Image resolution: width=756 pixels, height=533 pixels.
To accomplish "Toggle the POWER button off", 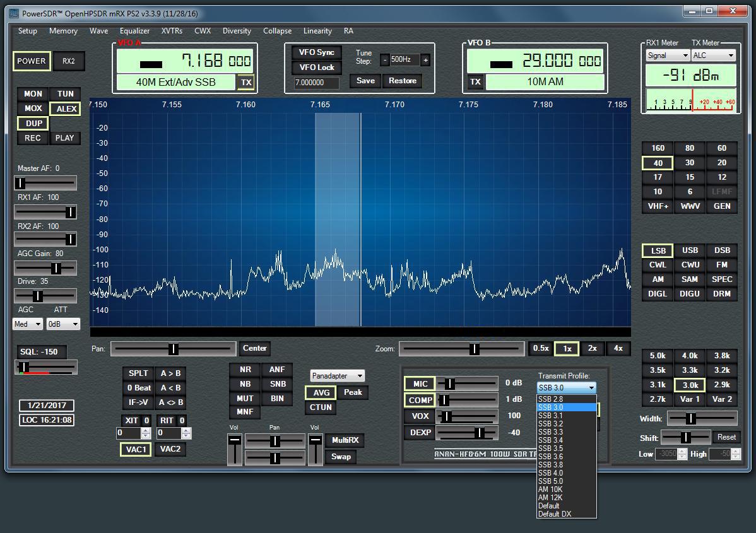I will [x=31, y=61].
